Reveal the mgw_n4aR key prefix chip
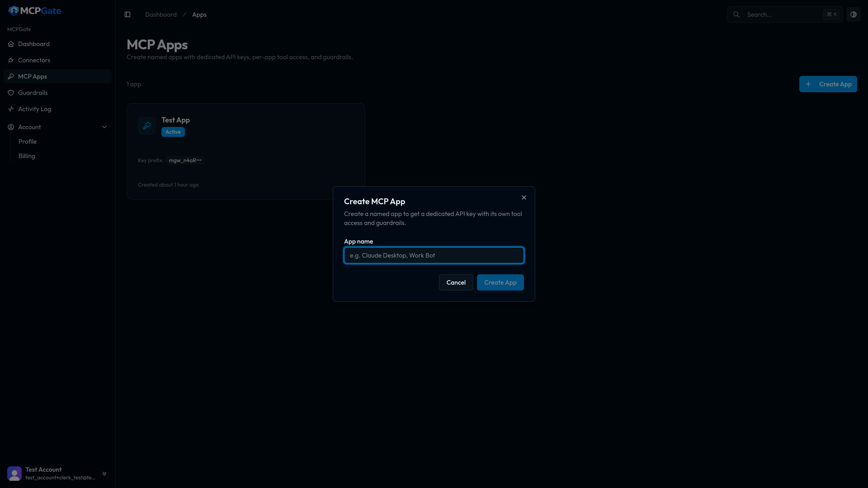The height and width of the screenshot is (488, 868). click(185, 160)
